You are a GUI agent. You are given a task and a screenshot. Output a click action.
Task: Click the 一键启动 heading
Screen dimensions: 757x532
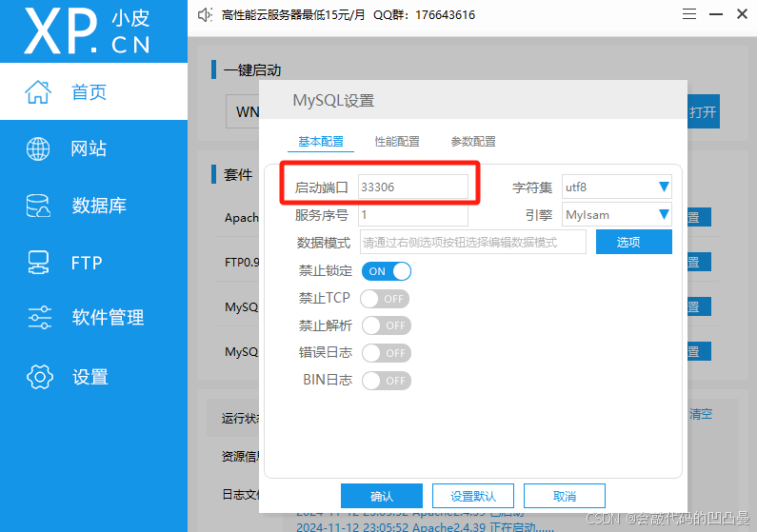pyautogui.click(x=252, y=69)
